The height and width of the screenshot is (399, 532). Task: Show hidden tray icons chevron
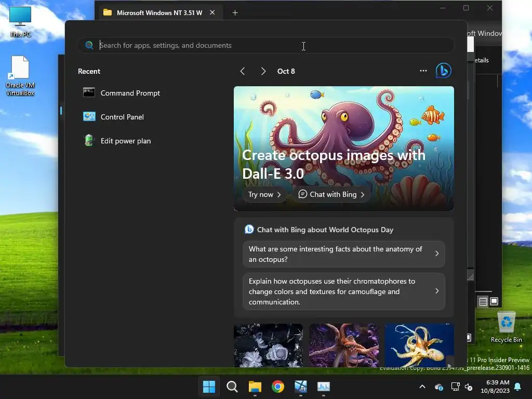pyautogui.click(x=422, y=387)
